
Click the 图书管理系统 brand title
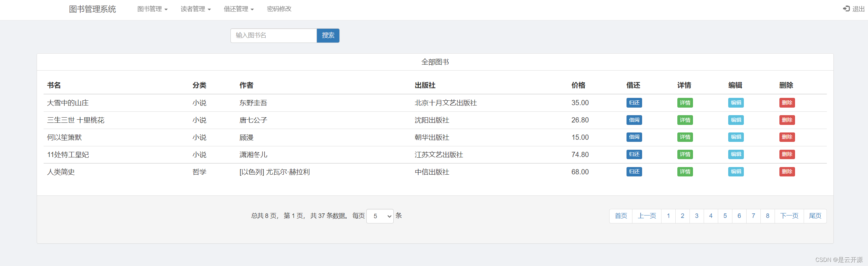(x=92, y=9)
